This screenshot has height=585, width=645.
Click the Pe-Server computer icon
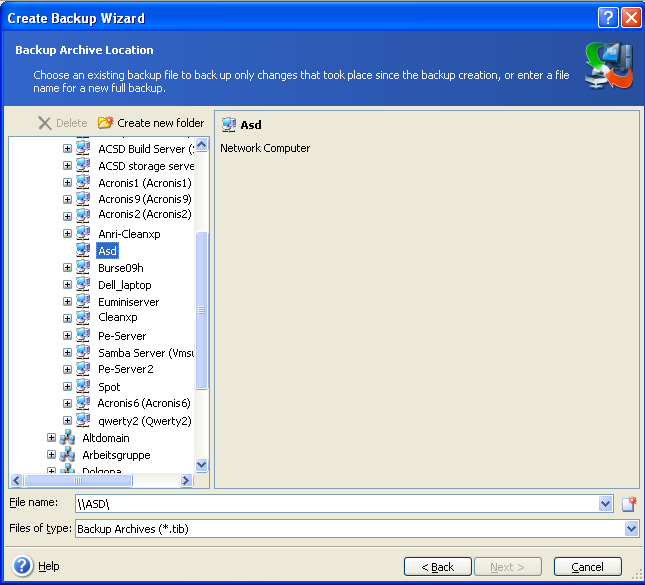click(83, 335)
